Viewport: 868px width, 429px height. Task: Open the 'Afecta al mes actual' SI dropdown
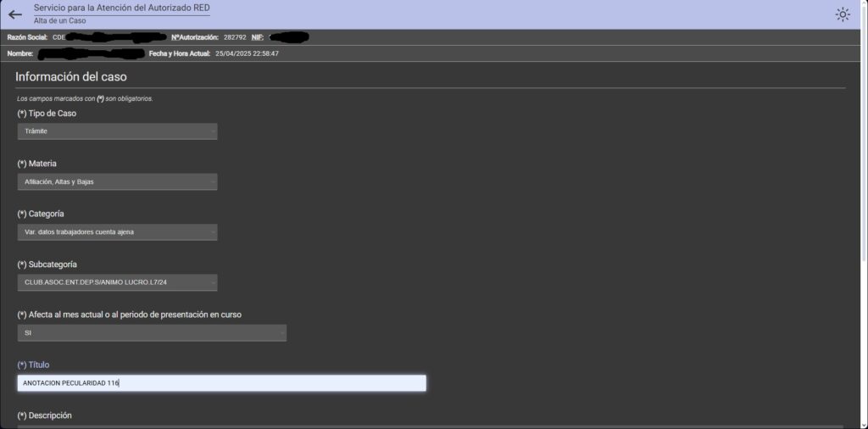(x=152, y=333)
